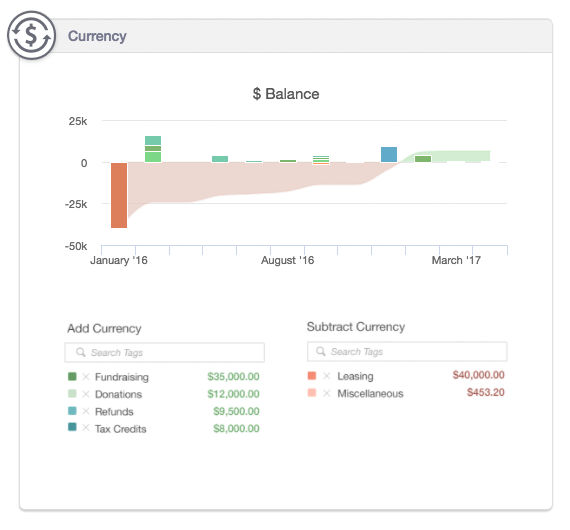Screen dimensions: 570x530
Task: Remove the Miscellaneous tag with its X
Action: (x=327, y=393)
